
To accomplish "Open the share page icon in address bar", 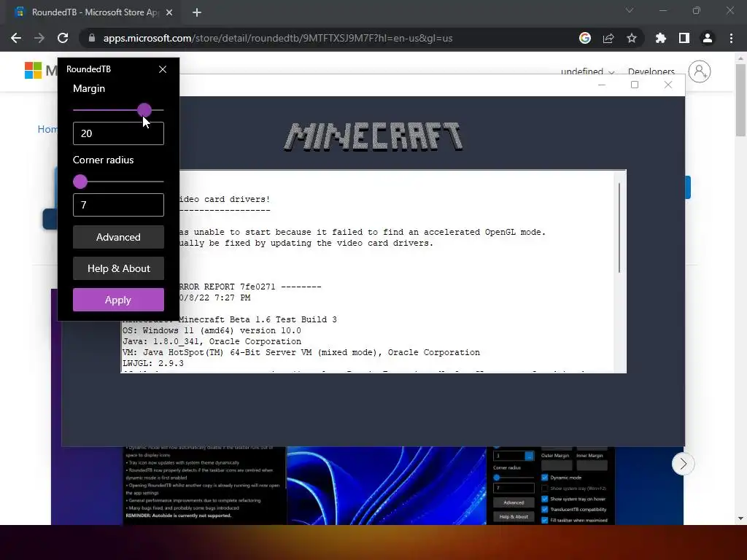I will tap(608, 38).
